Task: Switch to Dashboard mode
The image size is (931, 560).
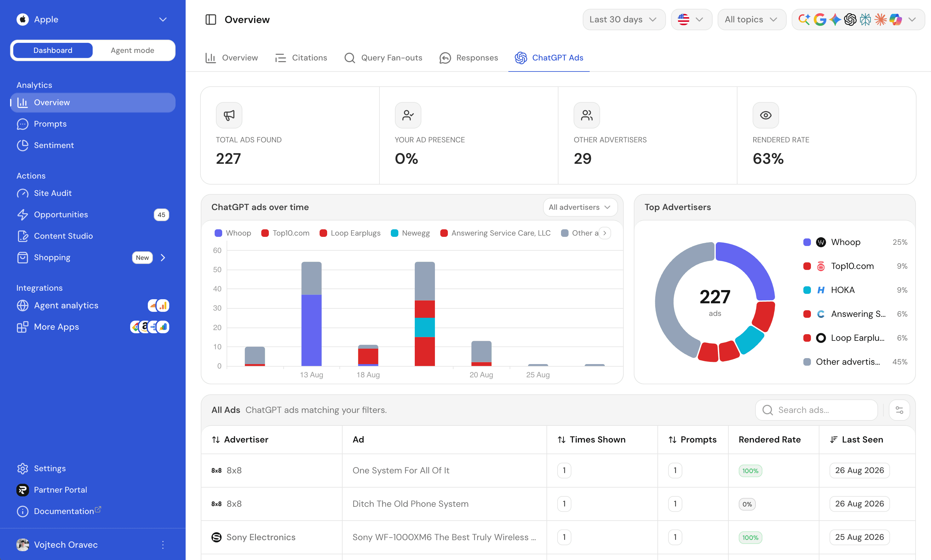Action: (x=53, y=50)
